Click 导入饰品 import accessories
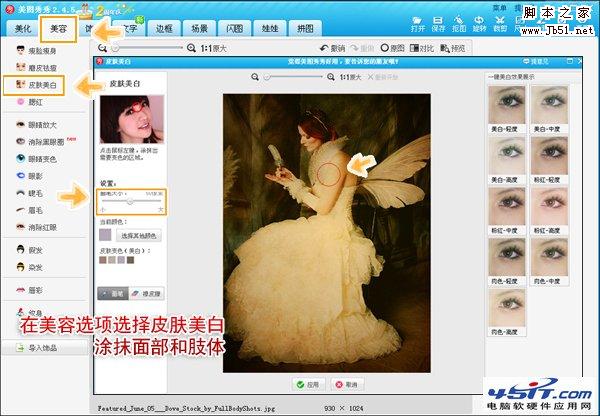 [37, 348]
